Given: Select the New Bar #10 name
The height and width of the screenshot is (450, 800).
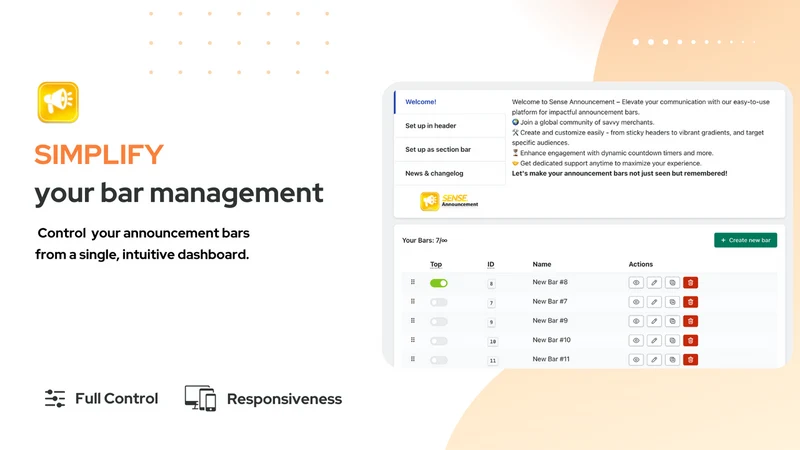Looking at the screenshot, I should (552, 340).
